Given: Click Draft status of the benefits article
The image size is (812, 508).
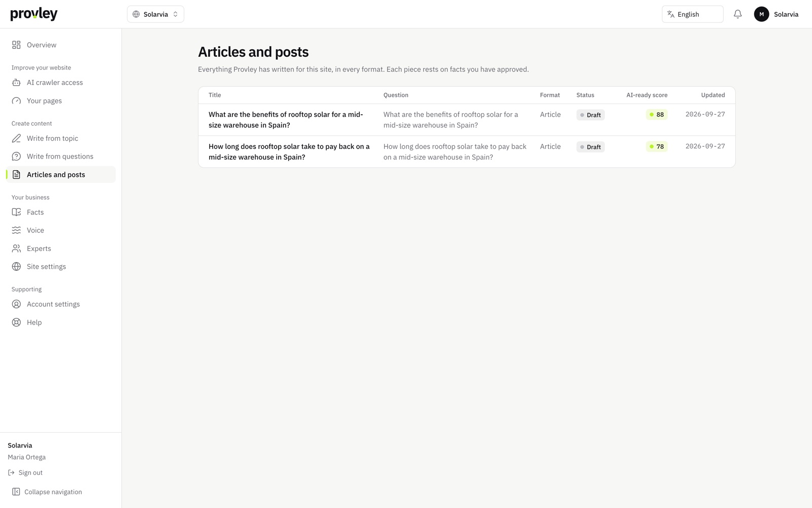Looking at the screenshot, I should click(x=590, y=115).
